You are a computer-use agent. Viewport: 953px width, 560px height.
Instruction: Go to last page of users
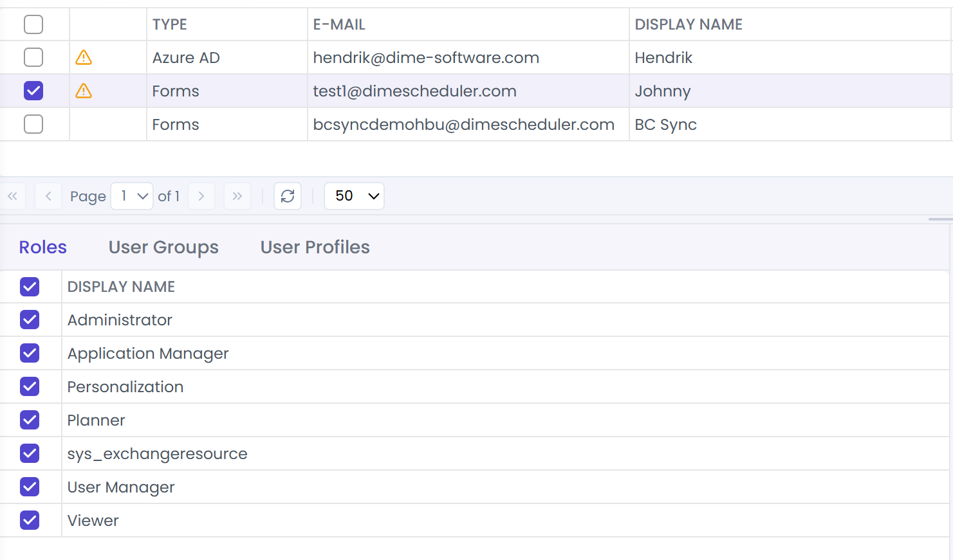click(237, 196)
